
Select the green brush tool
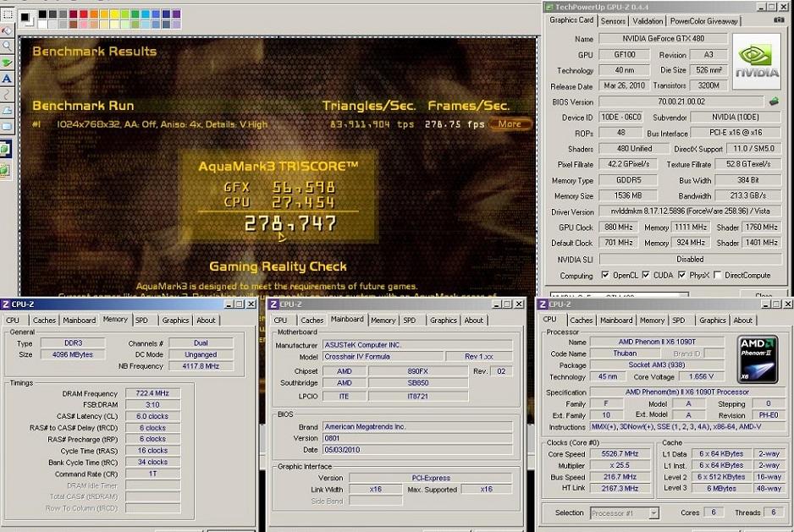(7, 63)
